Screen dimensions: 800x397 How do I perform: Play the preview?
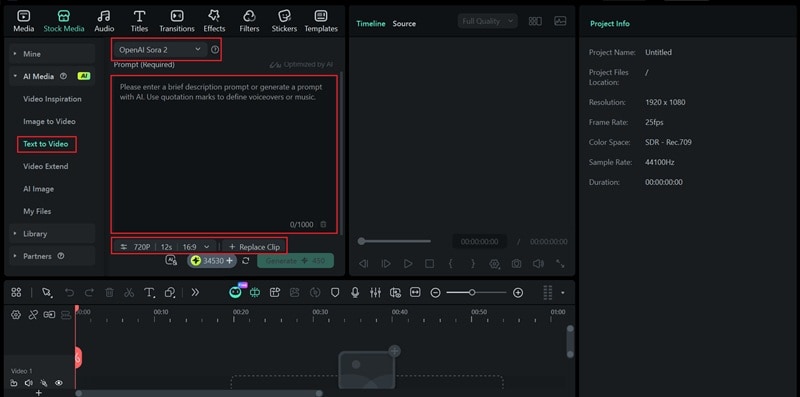pos(408,264)
